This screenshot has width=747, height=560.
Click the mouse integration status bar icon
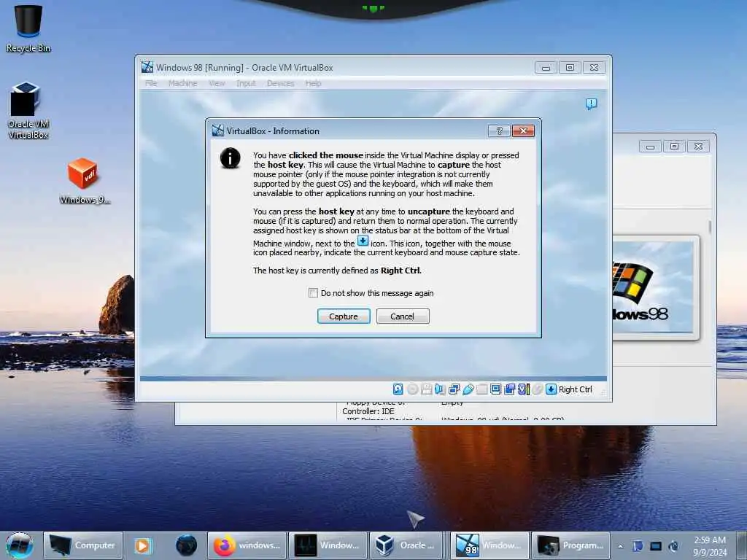[538, 389]
